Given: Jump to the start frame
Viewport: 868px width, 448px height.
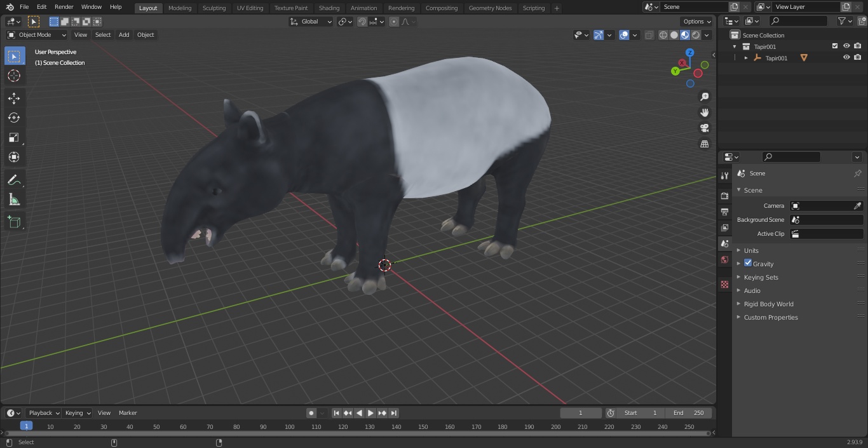Looking at the screenshot, I should (x=336, y=413).
